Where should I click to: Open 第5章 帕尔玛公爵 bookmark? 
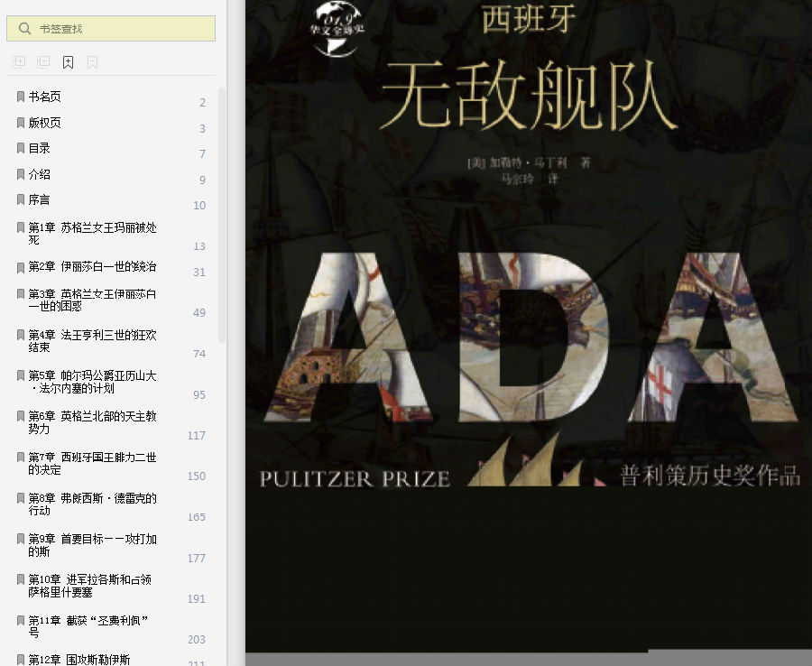pyautogui.click(x=92, y=382)
